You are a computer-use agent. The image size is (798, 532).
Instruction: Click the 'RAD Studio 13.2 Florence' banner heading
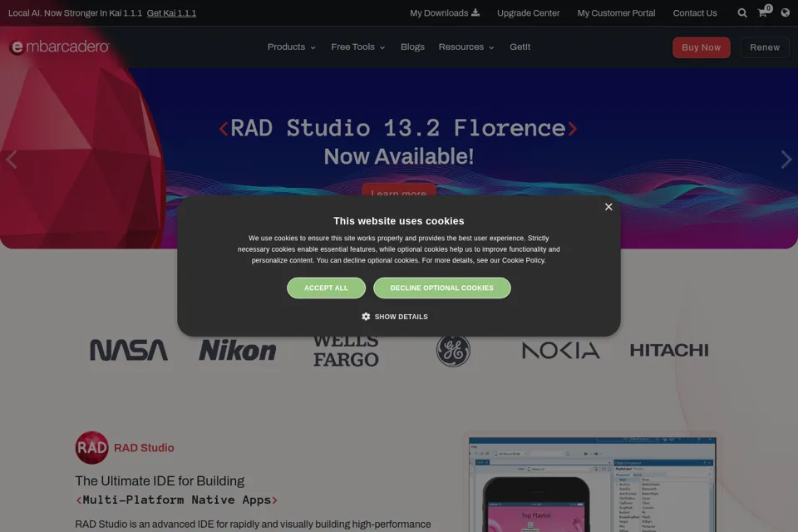398,128
